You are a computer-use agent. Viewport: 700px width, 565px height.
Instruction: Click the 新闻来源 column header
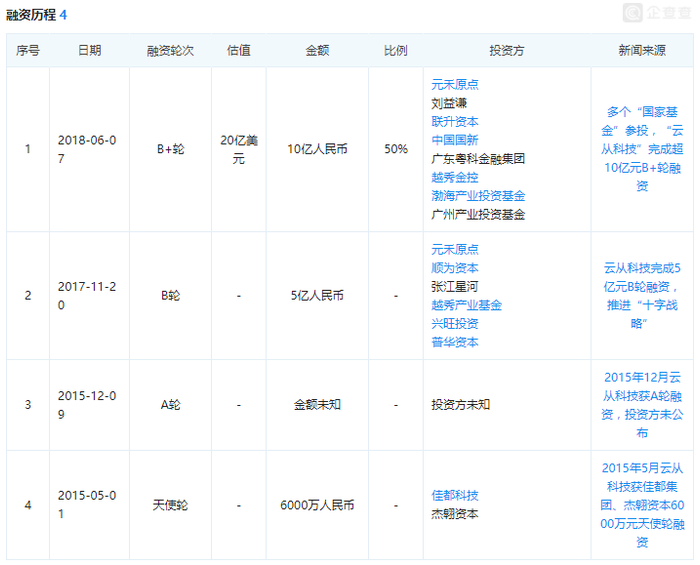[642, 50]
